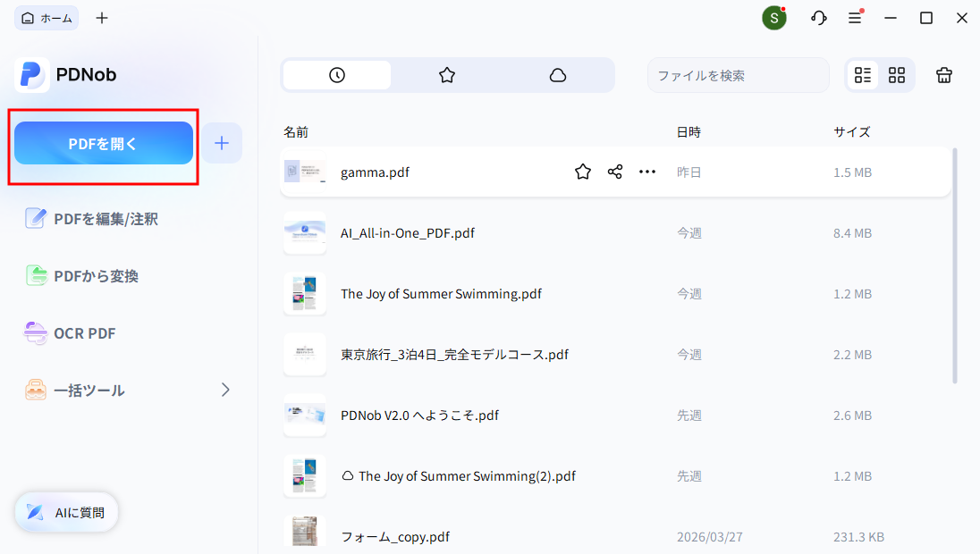This screenshot has width=980, height=554.
Task: Open フォーム_copy.pdf from the list
Action: pyautogui.click(x=395, y=536)
